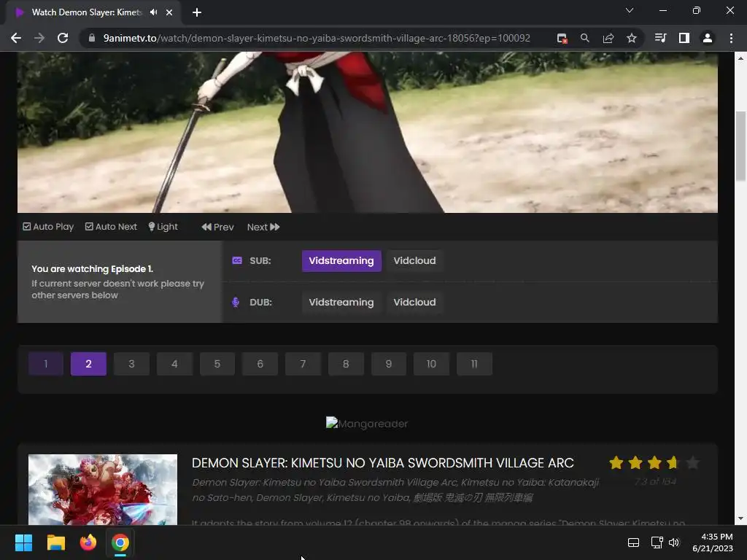
Task: Toggle the Auto Next checkbox
Action: pos(89,227)
